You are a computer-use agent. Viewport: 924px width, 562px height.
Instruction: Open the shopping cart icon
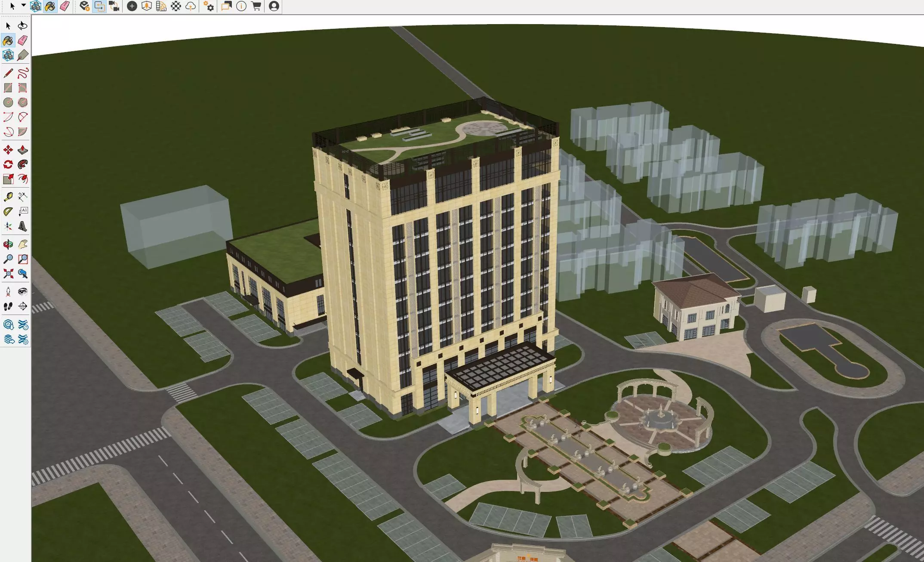[256, 6]
